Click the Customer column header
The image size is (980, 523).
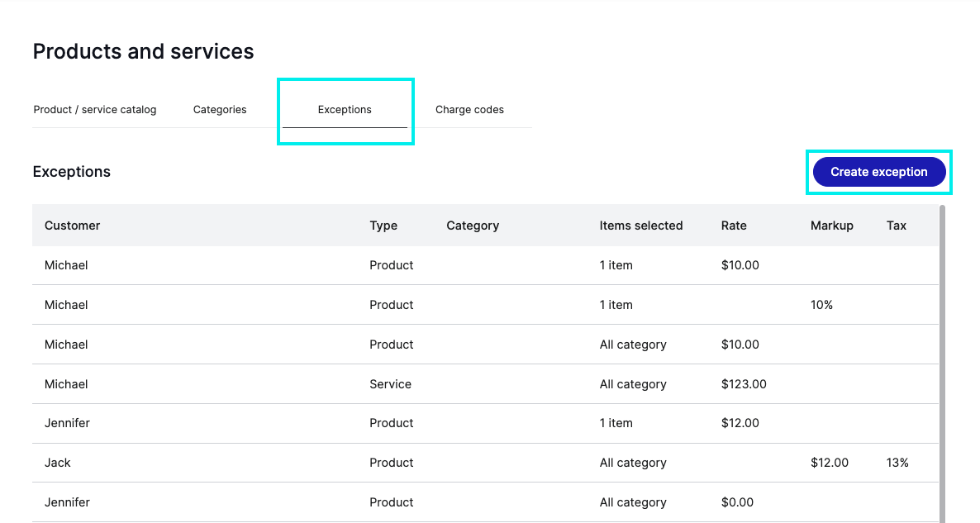(72, 226)
